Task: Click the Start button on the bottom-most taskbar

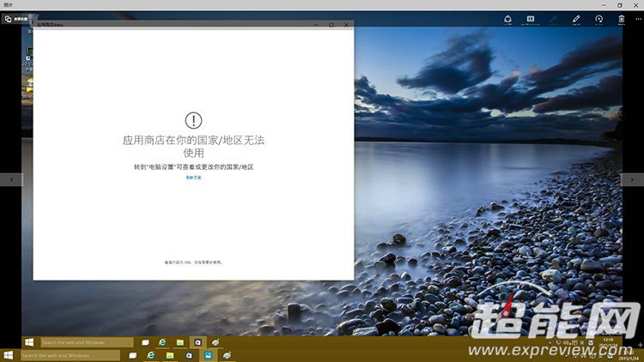Action: point(9,355)
